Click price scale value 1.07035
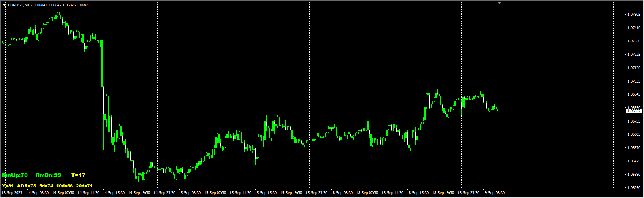 pyautogui.click(x=634, y=81)
